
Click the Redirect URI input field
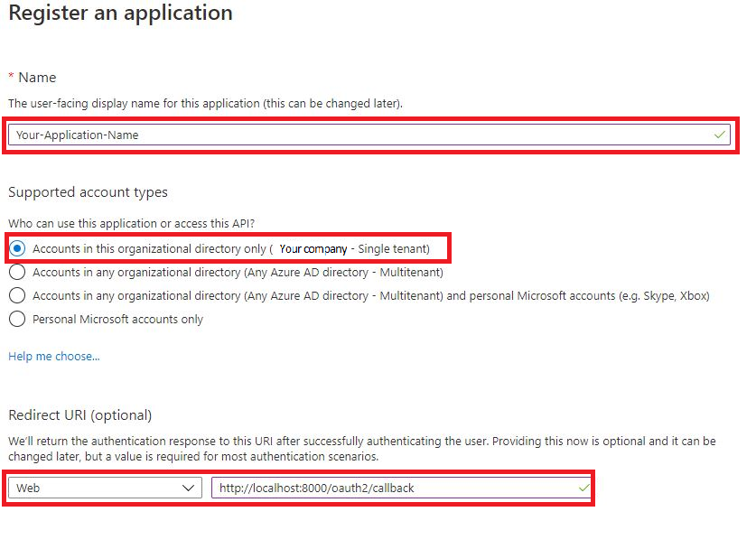point(401,488)
